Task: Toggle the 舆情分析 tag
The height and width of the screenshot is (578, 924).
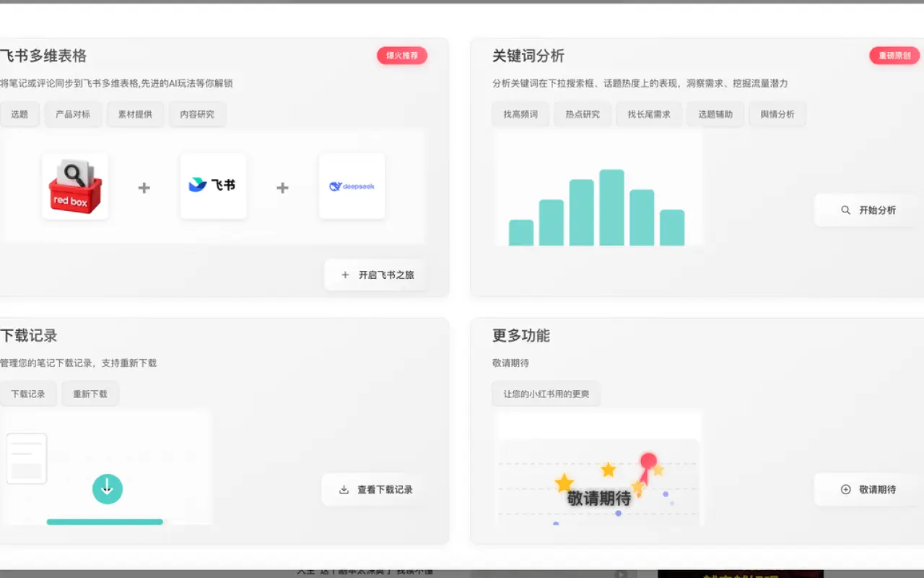Action: click(777, 114)
